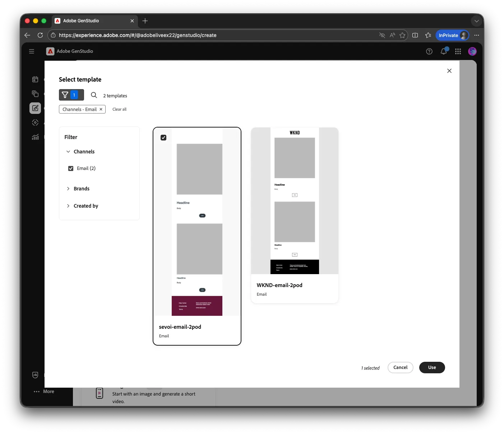This screenshot has height=434, width=504.
Task: Click the Cancel button
Action: tap(400, 368)
